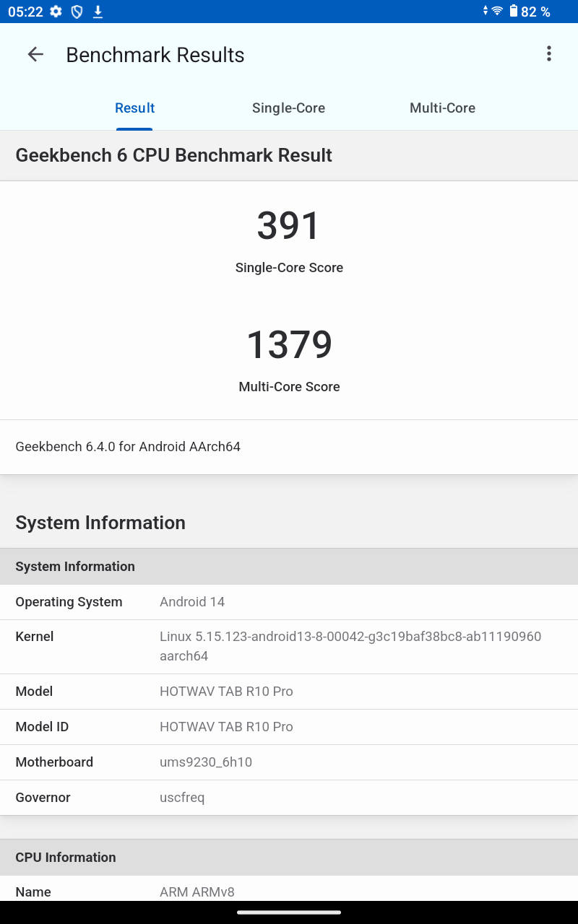The height and width of the screenshot is (924, 578).
Task: Tap the back arrow icon
Action: pos(35,55)
